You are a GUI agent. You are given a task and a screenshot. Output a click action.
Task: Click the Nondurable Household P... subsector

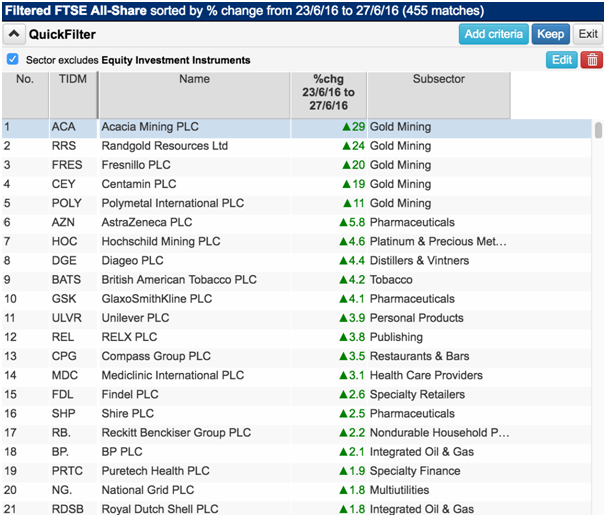pos(439,433)
